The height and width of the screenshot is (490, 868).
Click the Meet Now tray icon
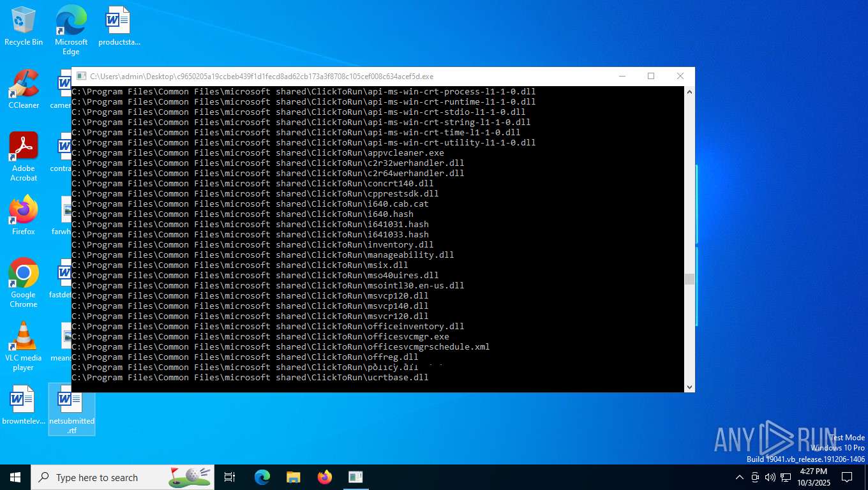pyautogui.click(x=755, y=477)
